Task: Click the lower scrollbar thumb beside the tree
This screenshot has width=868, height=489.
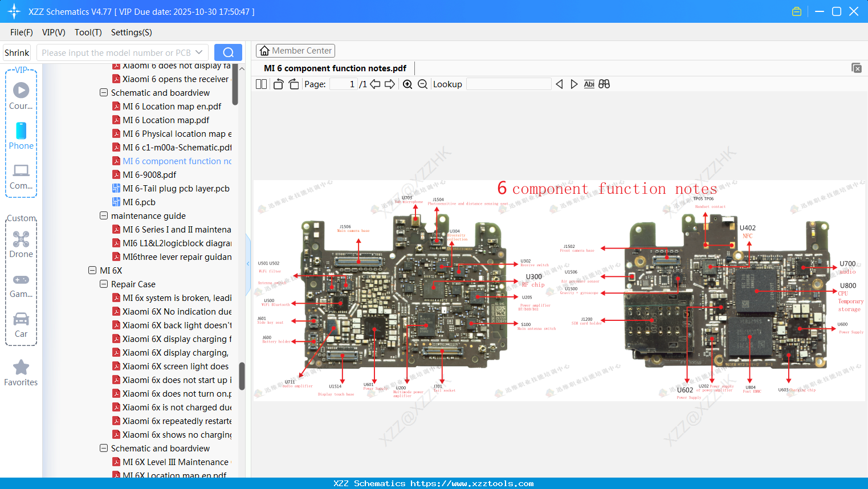Action: [x=242, y=376]
